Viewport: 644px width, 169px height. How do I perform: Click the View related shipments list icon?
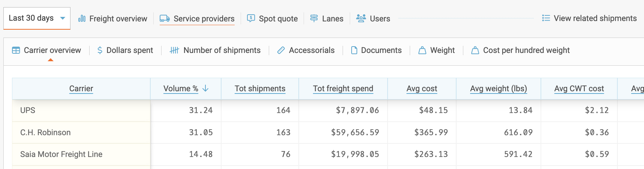(x=546, y=18)
